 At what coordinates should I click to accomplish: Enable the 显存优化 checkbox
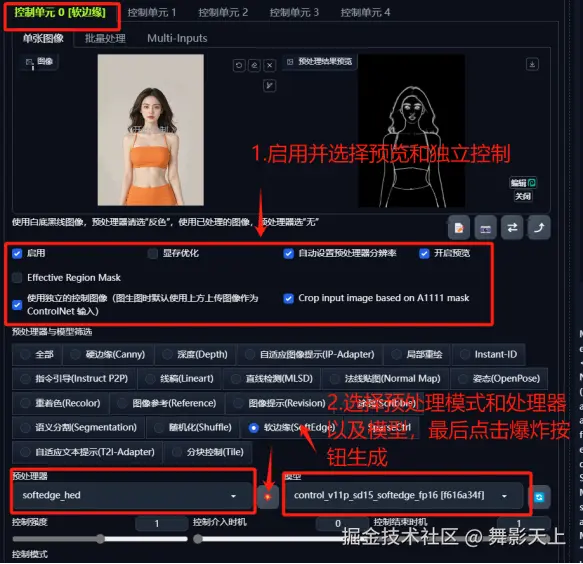pos(152,254)
